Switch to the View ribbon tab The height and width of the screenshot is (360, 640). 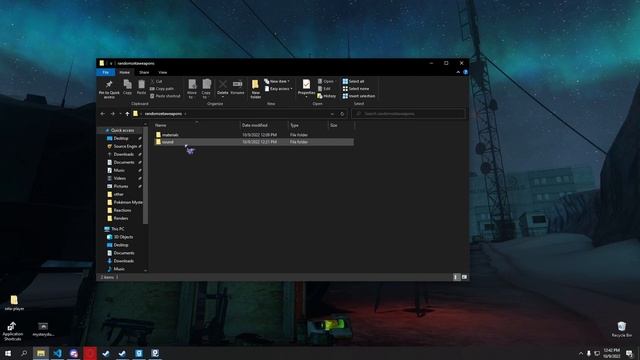tap(162, 72)
